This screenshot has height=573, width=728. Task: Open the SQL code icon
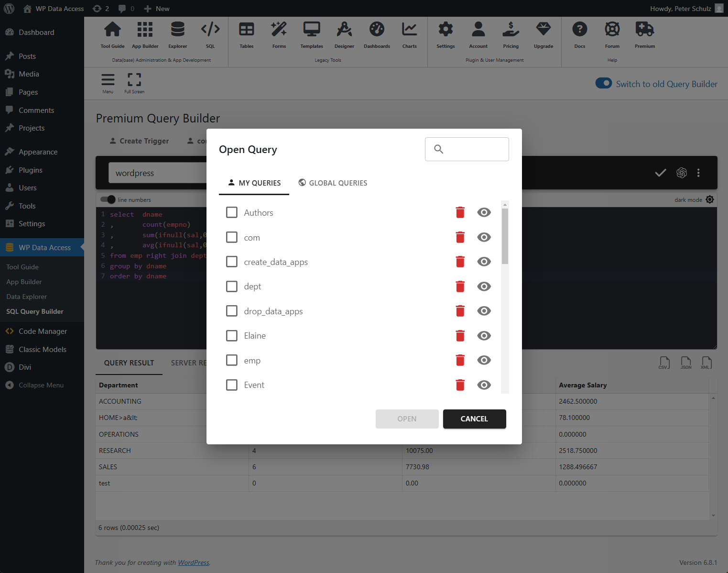coord(210,29)
